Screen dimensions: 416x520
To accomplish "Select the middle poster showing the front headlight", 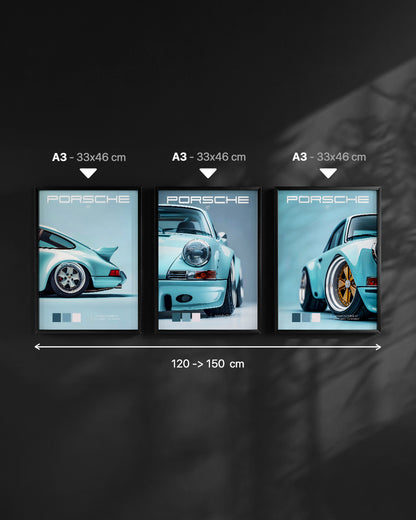I will pyautogui.click(x=208, y=260).
